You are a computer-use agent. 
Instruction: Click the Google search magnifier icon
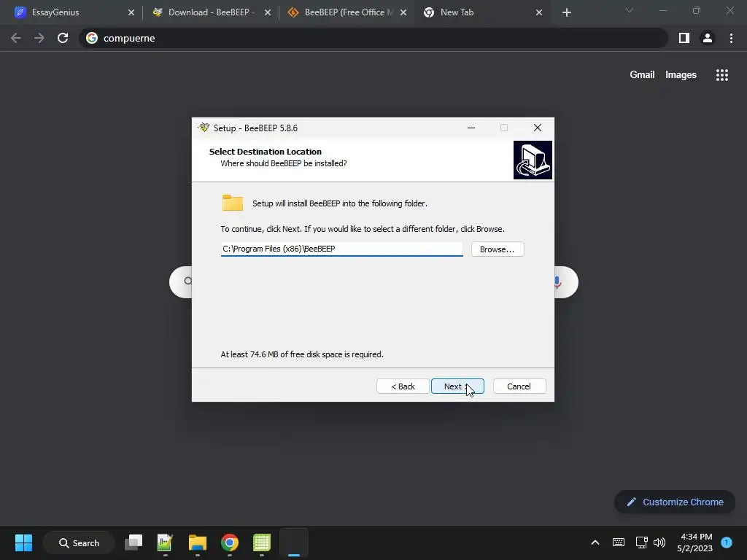pos(188,281)
